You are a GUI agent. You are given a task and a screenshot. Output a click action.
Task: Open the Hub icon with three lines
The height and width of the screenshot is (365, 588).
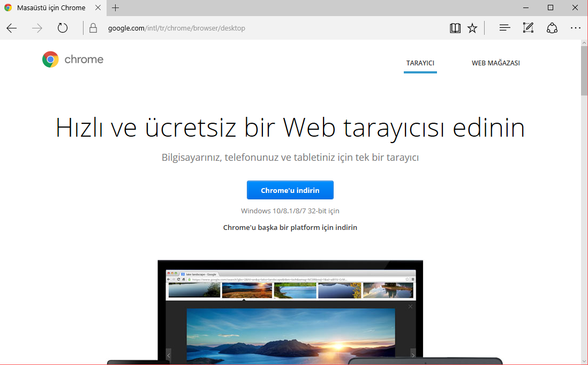(x=505, y=28)
